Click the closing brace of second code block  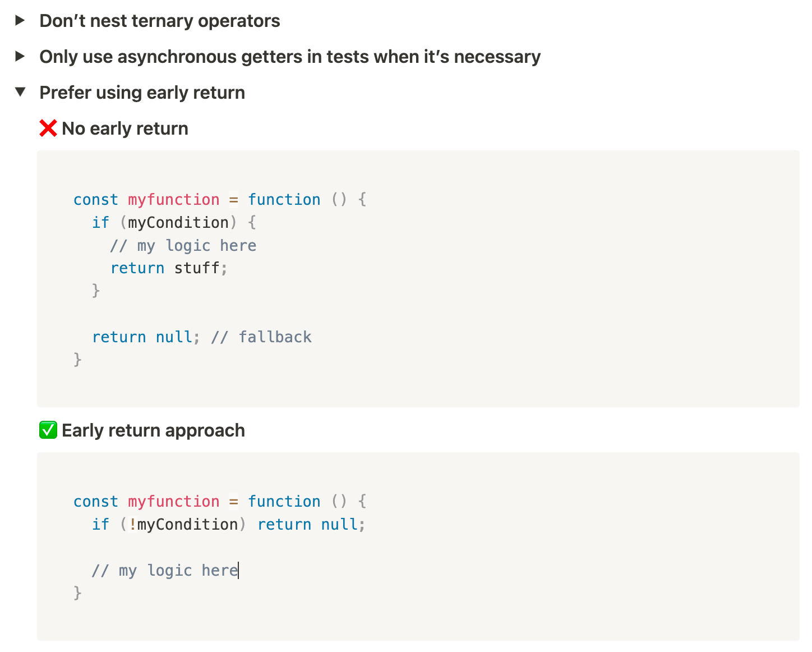pyautogui.click(x=78, y=593)
